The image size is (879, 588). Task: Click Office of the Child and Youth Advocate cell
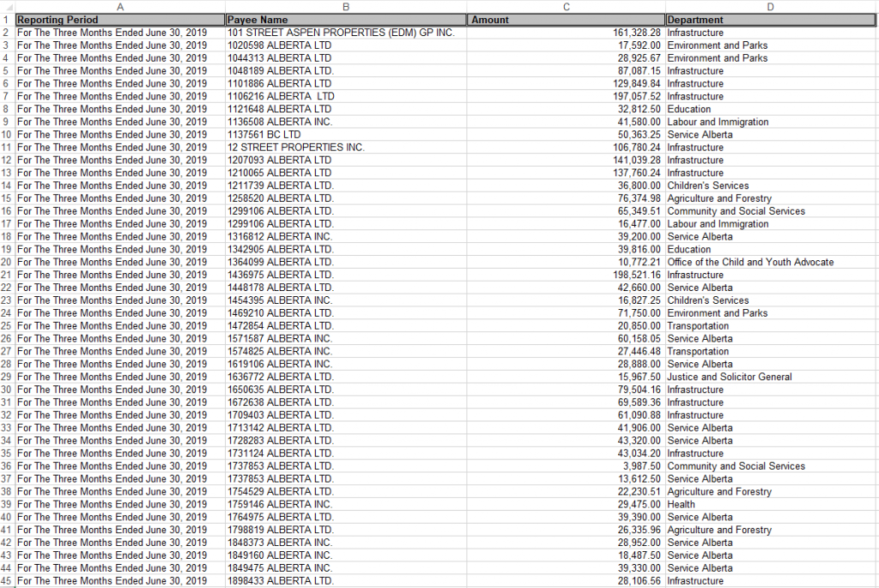770,262
